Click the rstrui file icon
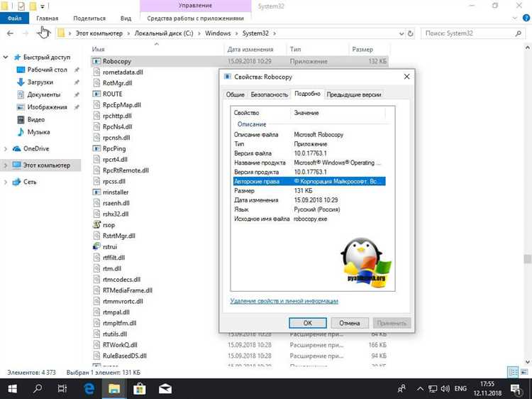The height and width of the screenshot is (399, 532). coord(96,246)
